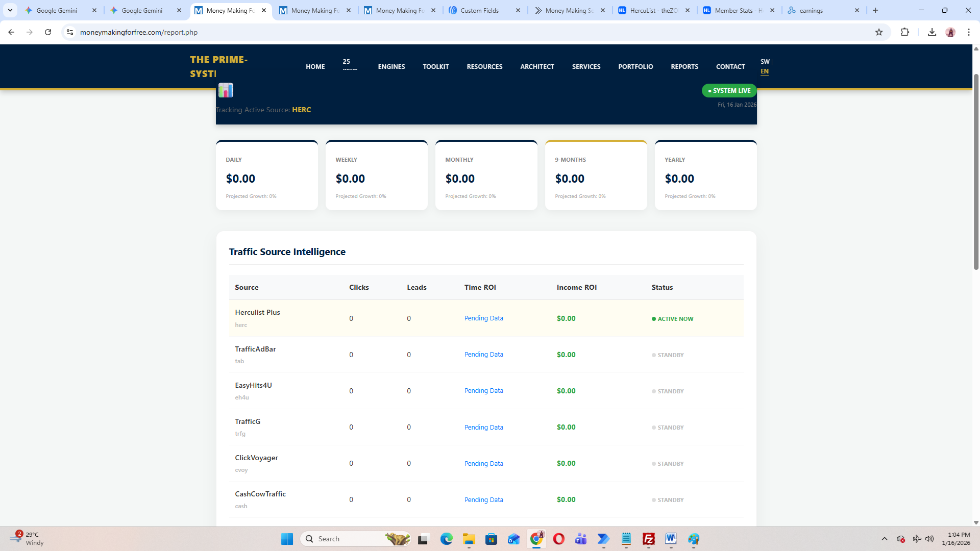The width and height of the screenshot is (980, 551).
Task: Open Microsoft Word from taskbar
Action: click(x=671, y=539)
